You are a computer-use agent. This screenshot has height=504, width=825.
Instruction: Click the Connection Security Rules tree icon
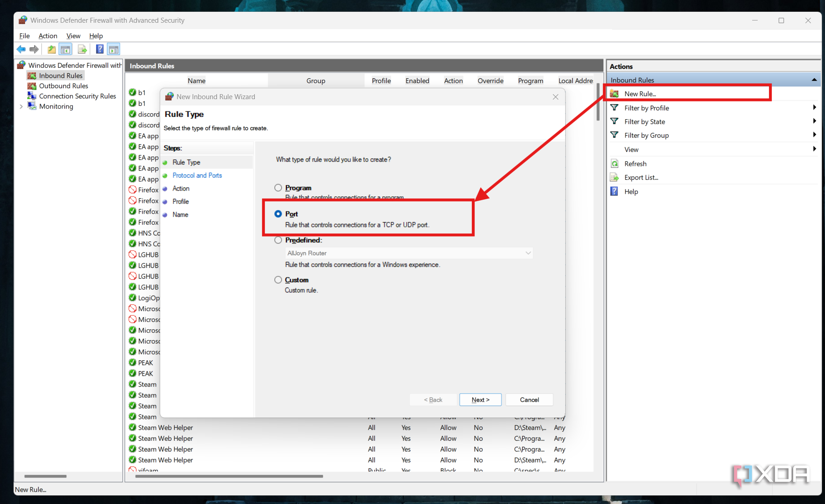31,96
